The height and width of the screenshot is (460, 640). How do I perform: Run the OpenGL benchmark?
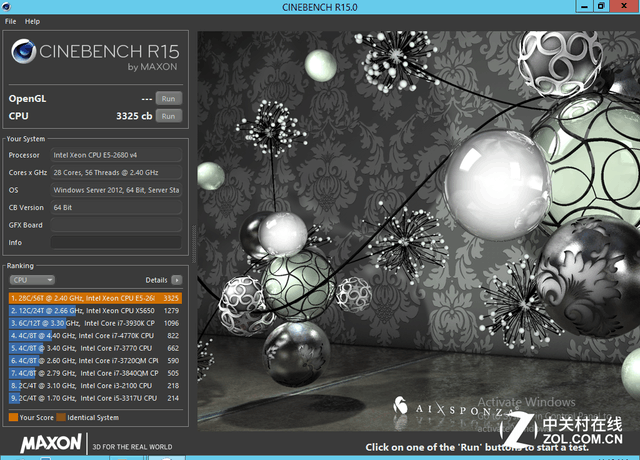pyautogui.click(x=169, y=99)
